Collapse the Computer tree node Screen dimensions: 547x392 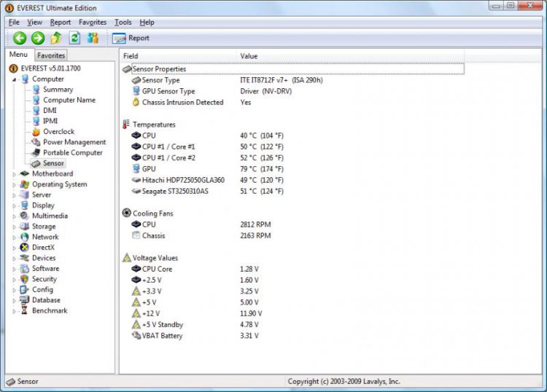click(x=15, y=79)
